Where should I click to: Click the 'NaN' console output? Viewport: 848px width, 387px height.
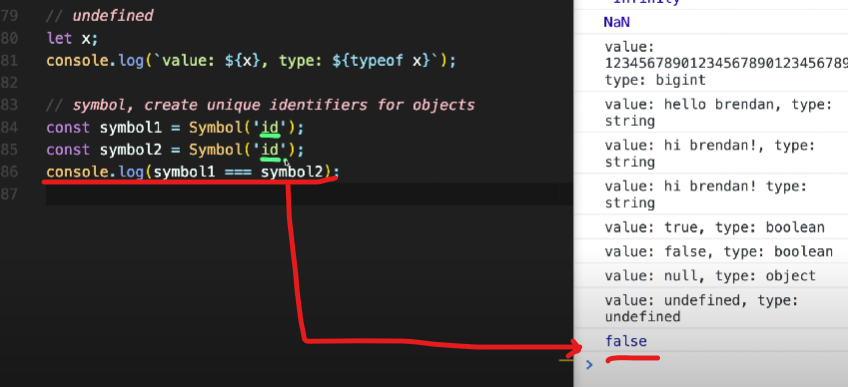point(617,22)
